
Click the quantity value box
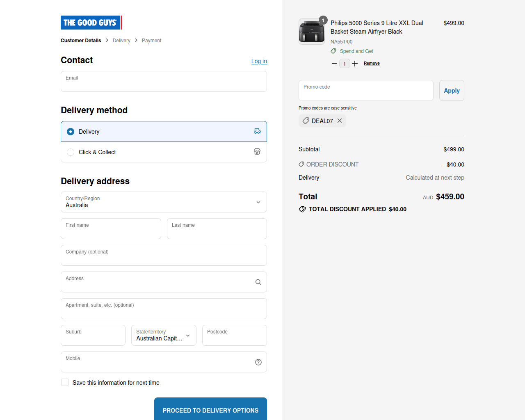tap(345, 64)
